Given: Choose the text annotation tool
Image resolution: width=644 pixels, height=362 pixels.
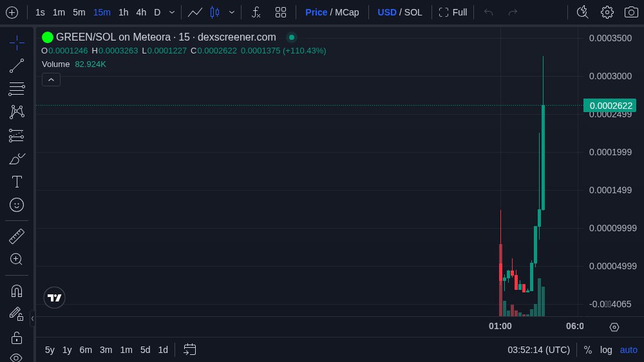Looking at the screenshot, I should pyautogui.click(x=17, y=182).
